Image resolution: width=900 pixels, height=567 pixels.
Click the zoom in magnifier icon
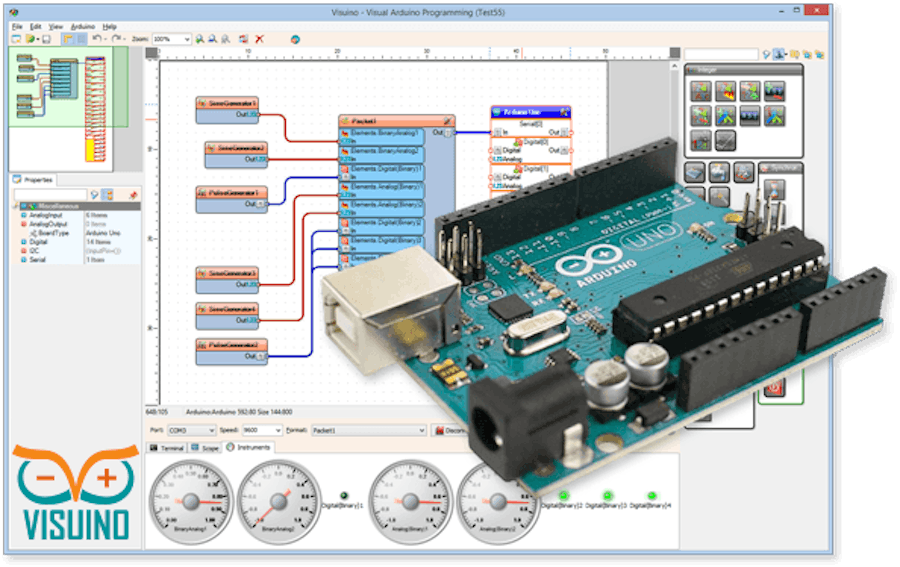click(201, 39)
